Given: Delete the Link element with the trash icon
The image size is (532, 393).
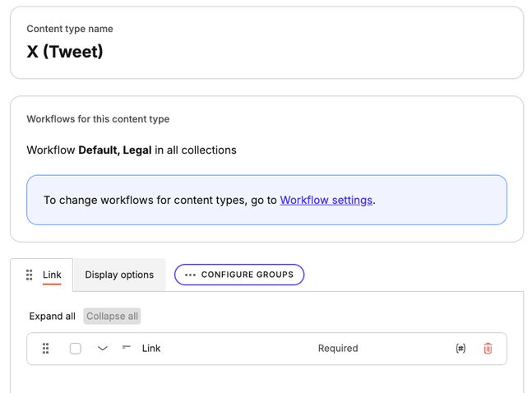Looking at the screenshot, I should pos(488,349).
